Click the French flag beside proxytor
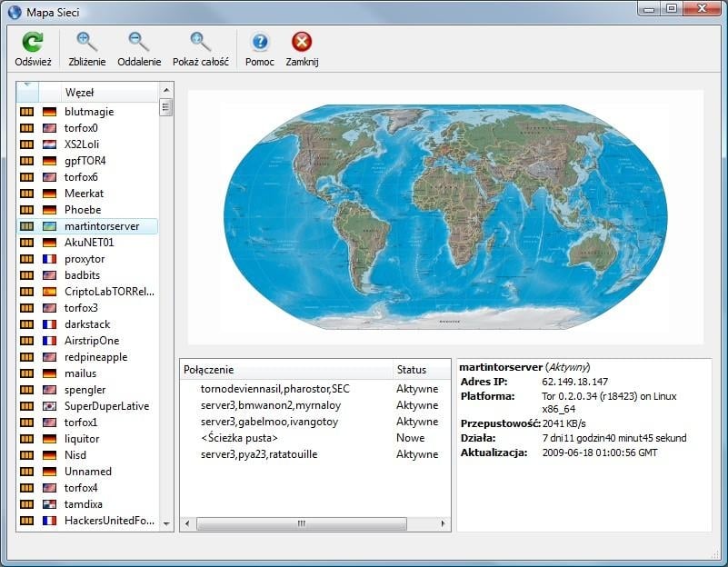Image resolution: width=728 pixels, height=567 pixels. click(x=50, y=259)
